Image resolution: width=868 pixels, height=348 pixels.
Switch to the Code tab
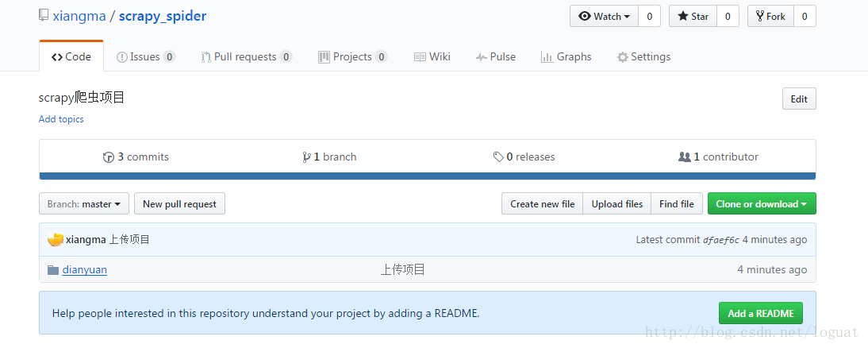point(71,56)
